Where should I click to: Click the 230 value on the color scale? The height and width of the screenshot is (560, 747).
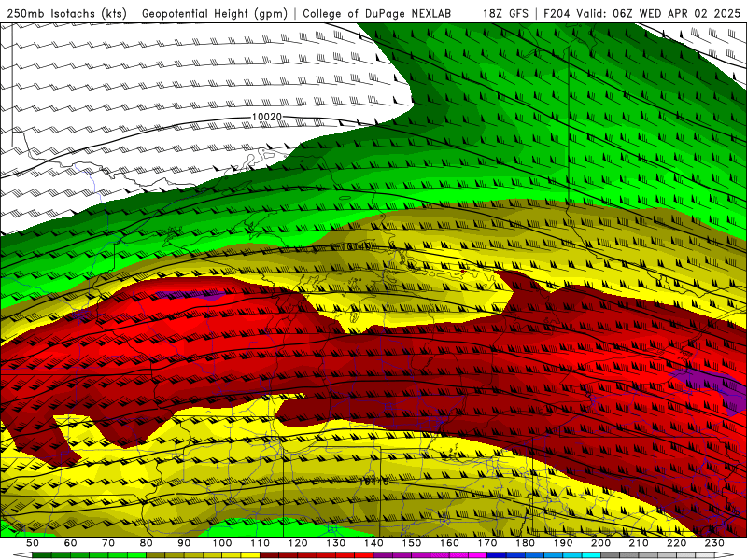(x=715, y=543)
